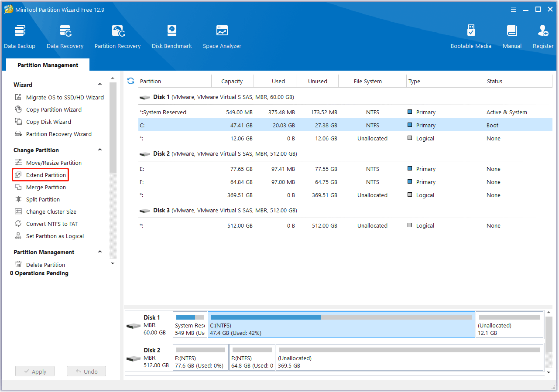Switch to the Partition Management tab

(48, 65)
